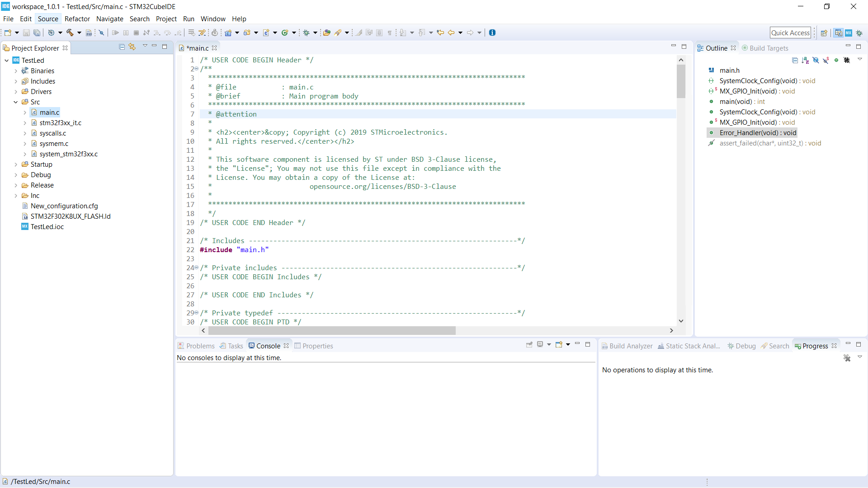
Task: Expand the Startup folder
Action: (x=16, y=164)
